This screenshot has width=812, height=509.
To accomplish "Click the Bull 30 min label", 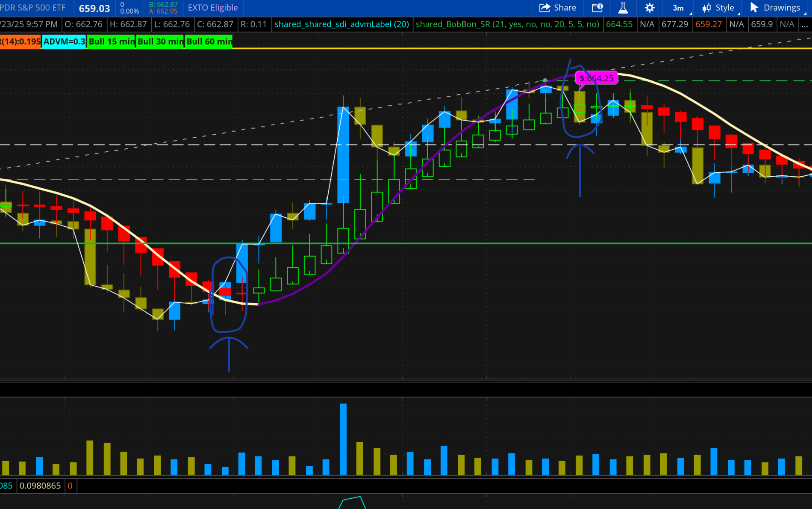I will [160, 41].
